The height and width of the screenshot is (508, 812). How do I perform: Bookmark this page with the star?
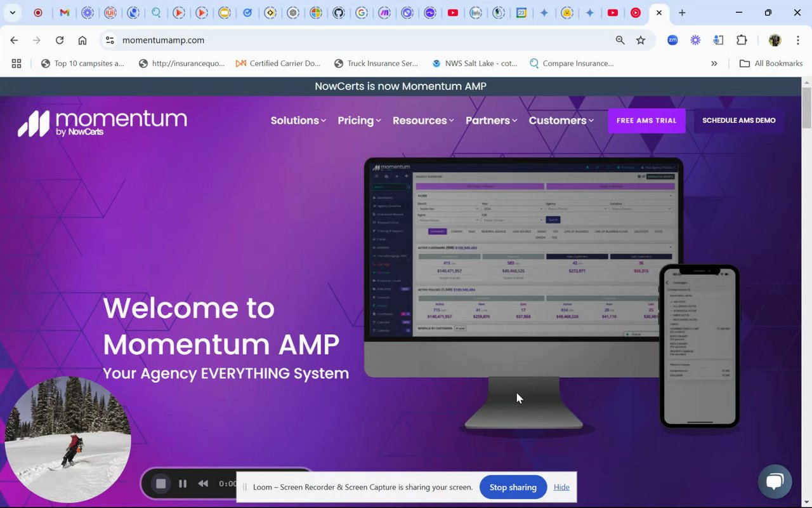click(x=641, y=40)
